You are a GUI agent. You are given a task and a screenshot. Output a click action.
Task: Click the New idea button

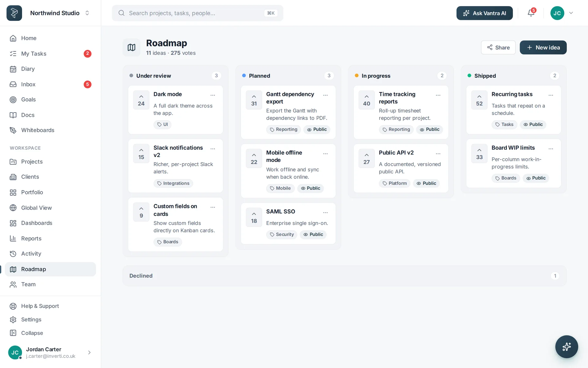[x=543, y=48]
